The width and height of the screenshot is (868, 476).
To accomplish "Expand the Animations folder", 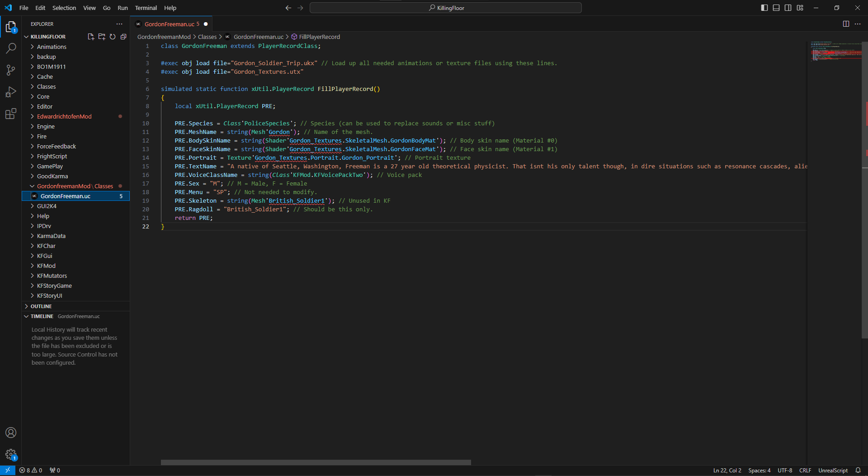I will tap(75, 47).
